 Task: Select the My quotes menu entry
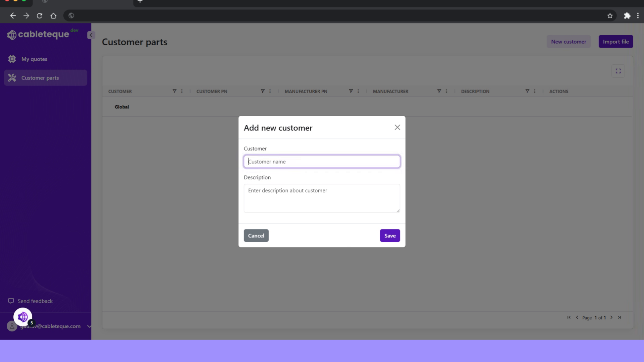[x=34, y=59]
